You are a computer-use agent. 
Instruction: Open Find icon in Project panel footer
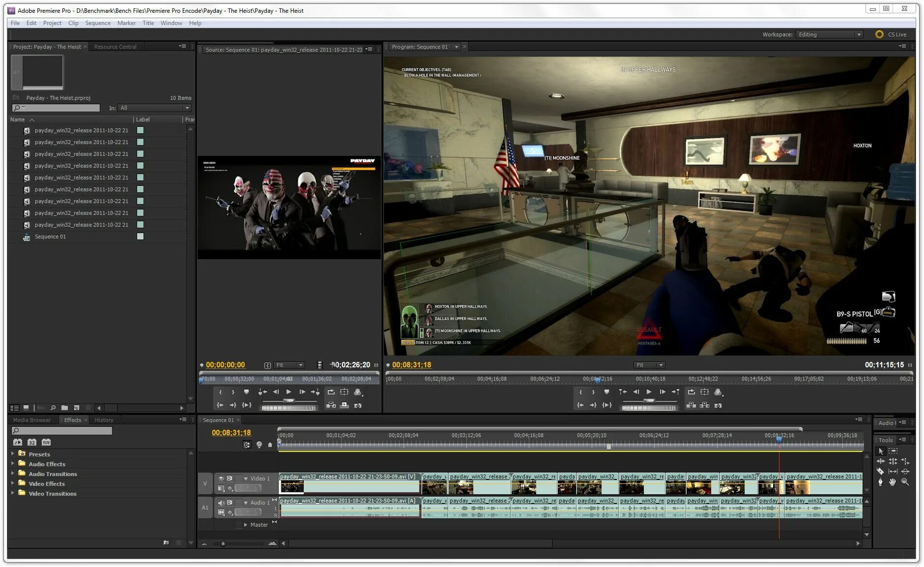pyautogui.click(x=53, y=408)
